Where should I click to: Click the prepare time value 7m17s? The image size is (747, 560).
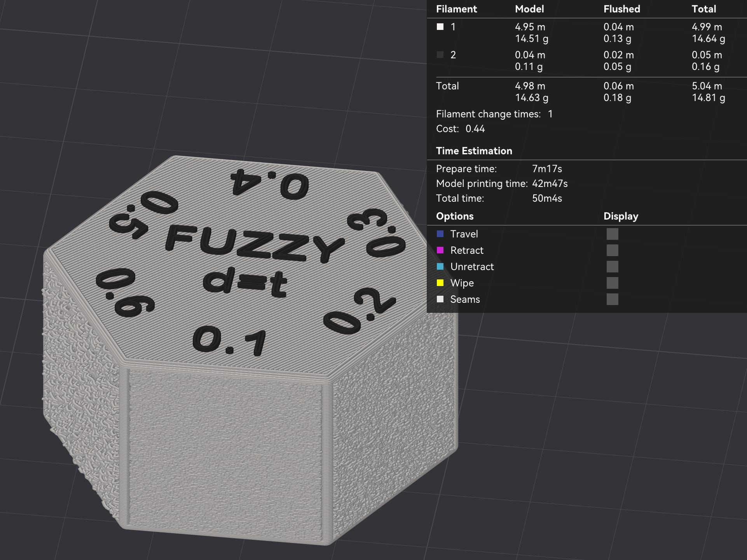click(547, 169)
